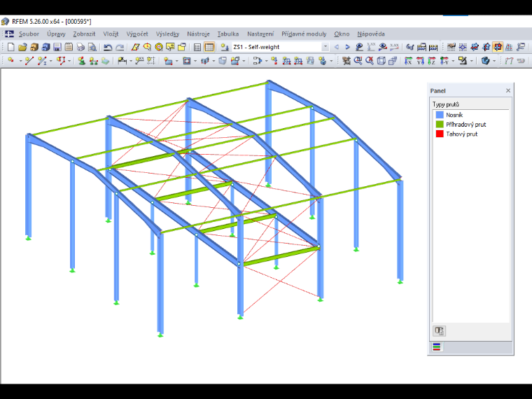The image size is (532, 399).
Task: View model in X direction
Action: click(409, 61)
